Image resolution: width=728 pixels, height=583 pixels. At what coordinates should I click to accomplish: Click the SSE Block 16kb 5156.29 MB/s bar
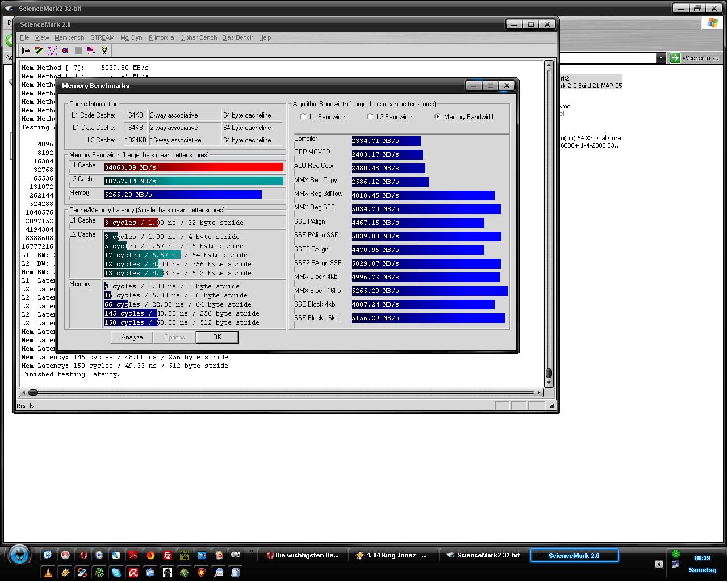pos(428,318)
